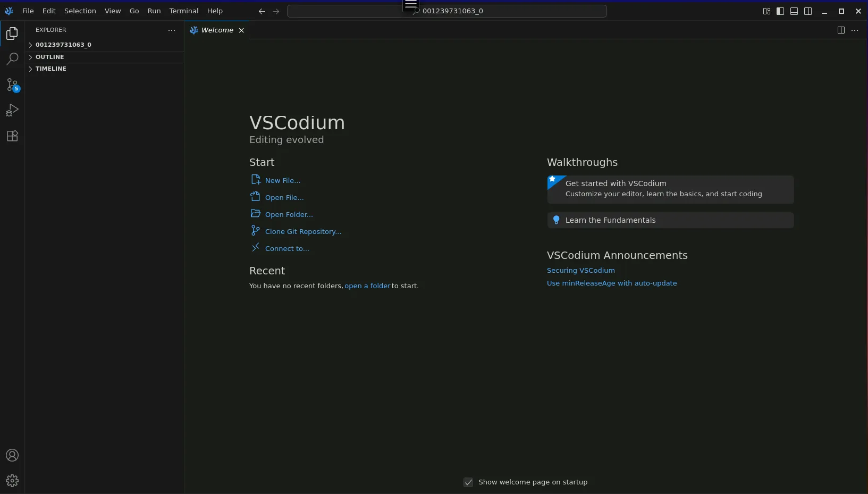
Task: Open the Terminal menu
Action: click(x=184, y=11)
